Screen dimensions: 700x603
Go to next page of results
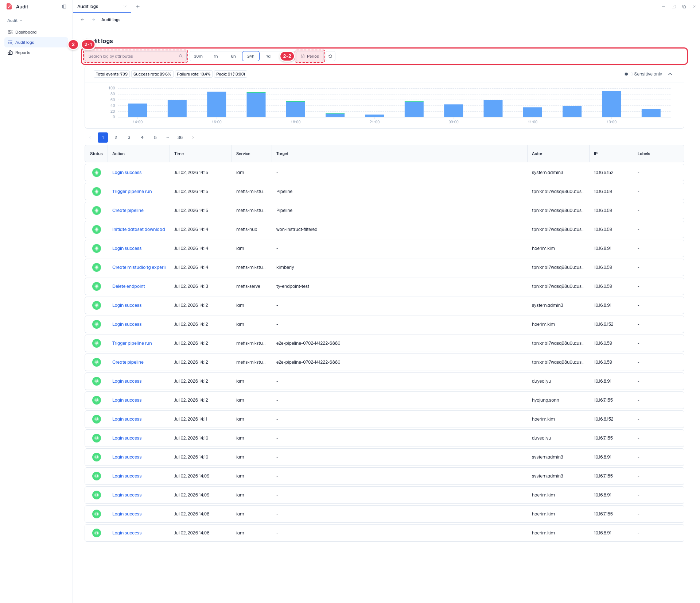click(193, 138)
